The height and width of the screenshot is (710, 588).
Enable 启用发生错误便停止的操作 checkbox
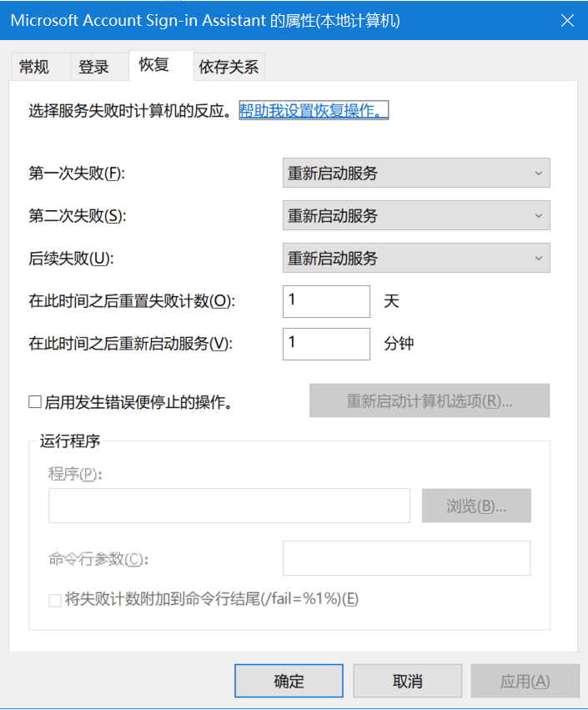(x=35, y=402)
